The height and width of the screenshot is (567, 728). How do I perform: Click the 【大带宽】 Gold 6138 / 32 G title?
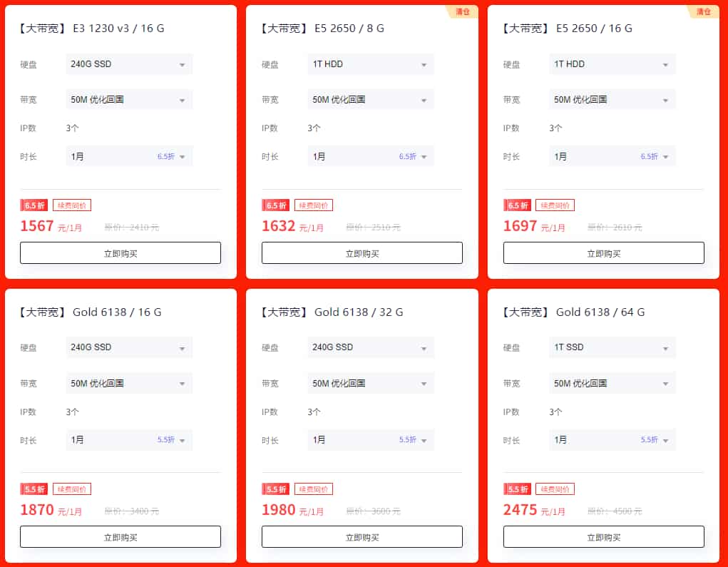click(332, 312)
